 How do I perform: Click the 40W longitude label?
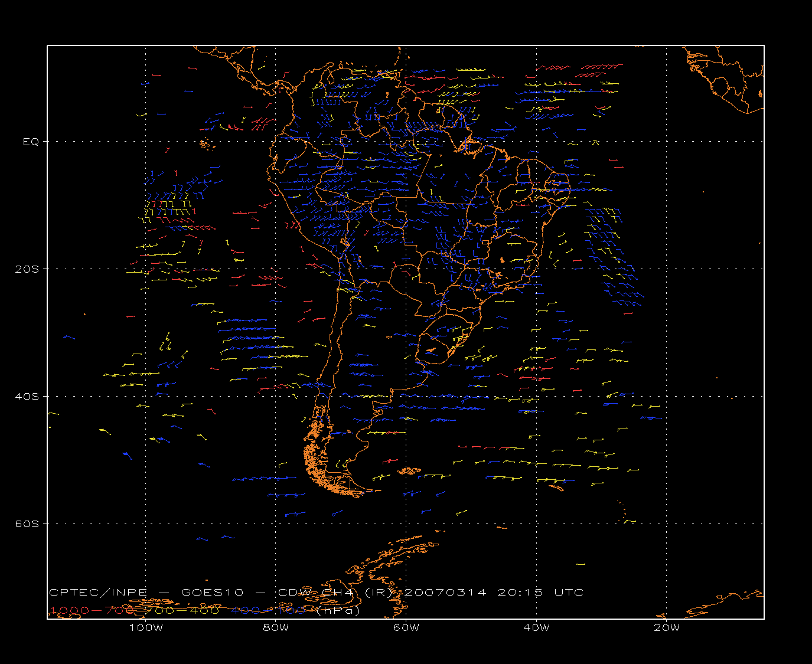tap(536, 628)
